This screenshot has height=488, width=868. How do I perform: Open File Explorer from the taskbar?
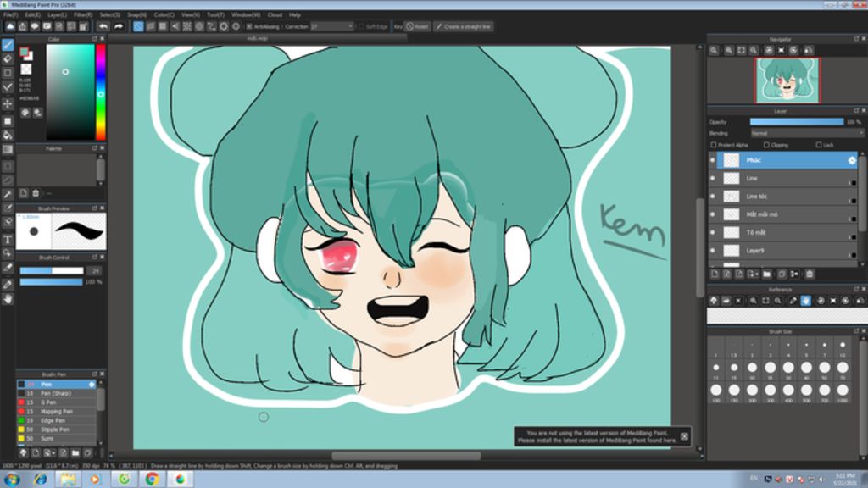click(68, 480)
